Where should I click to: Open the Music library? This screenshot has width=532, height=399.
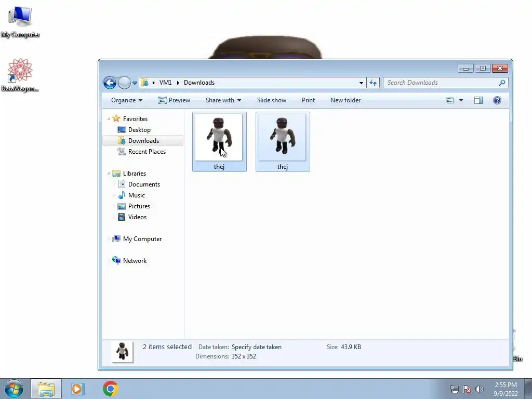point(137,195)
